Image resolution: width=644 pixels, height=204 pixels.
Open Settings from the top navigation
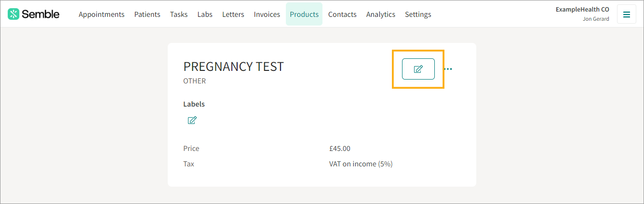(x=418, y=14)
